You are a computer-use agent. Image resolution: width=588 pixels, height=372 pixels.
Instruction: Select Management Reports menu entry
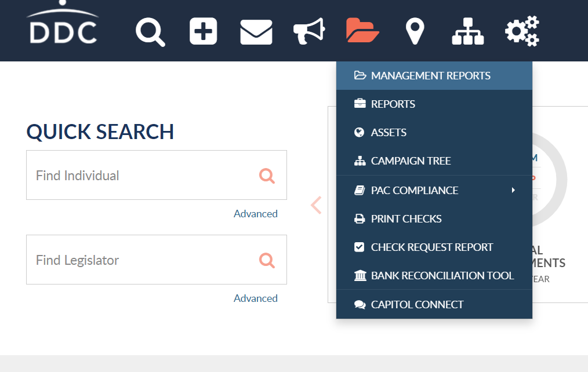point(434,76)
